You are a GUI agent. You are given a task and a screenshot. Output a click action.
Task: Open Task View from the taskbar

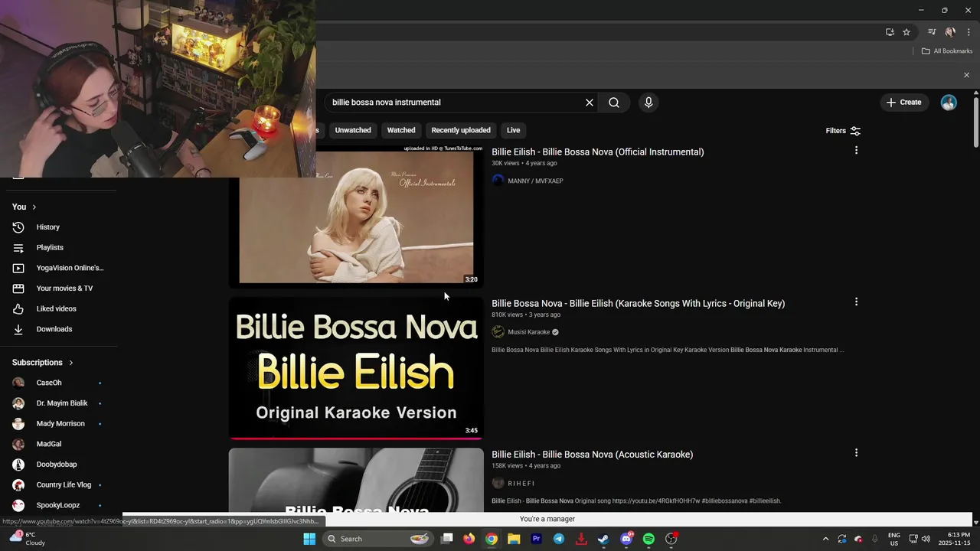(447, 539)
